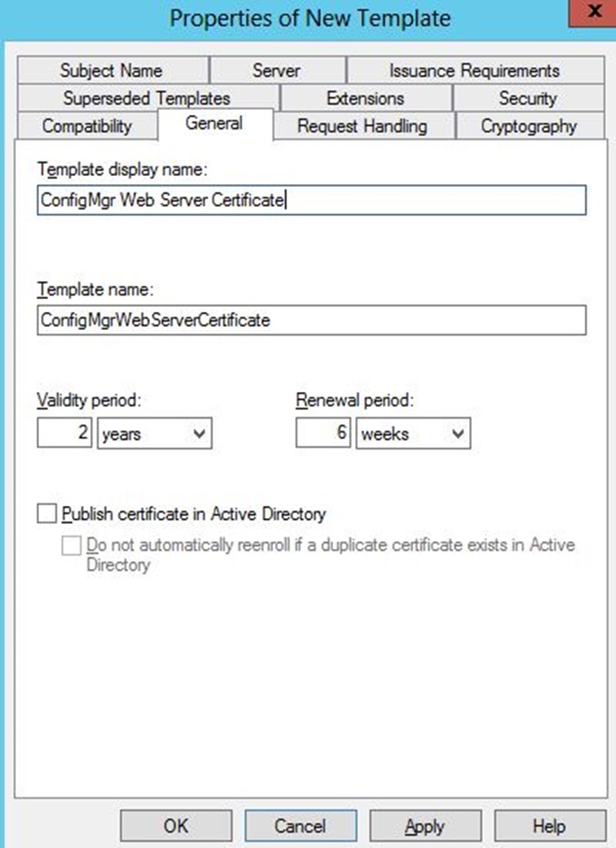Enable Publish certificate in Active Directory
The width and height of the screenshot is (616, 848).
click(x=46, y=513)
